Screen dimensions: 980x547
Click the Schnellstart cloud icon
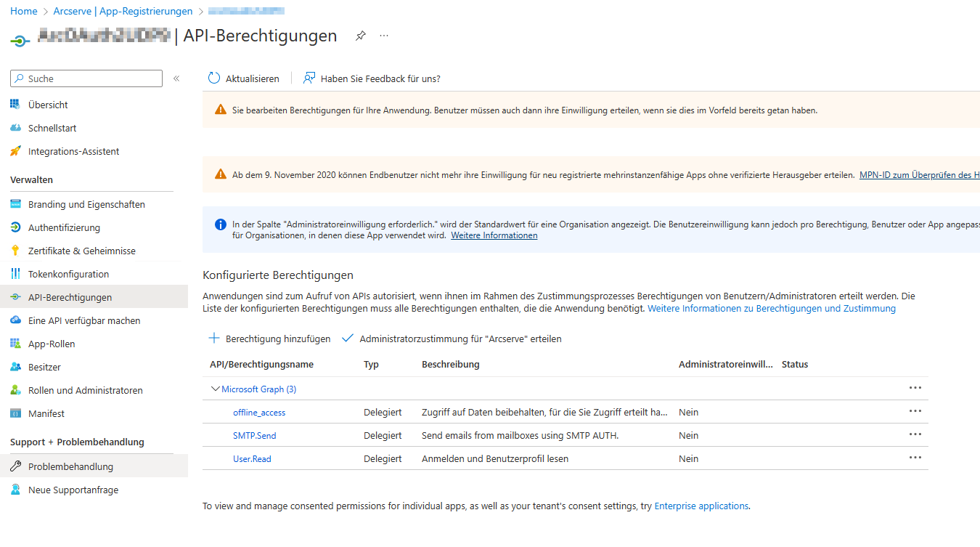[15, 128]
